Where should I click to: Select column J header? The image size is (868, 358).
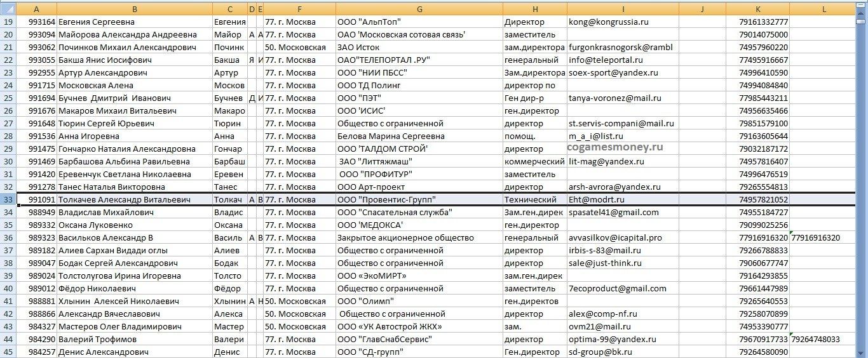(702, 8)
